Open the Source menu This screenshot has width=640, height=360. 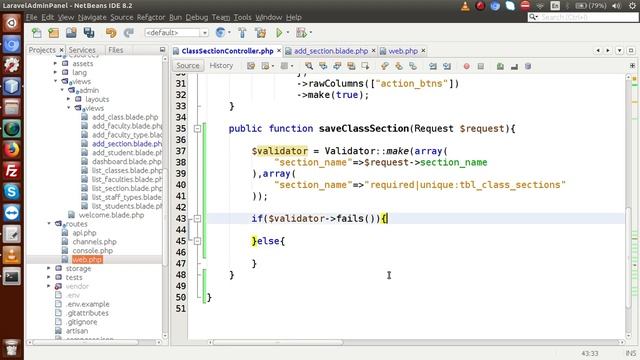[122, 17]
